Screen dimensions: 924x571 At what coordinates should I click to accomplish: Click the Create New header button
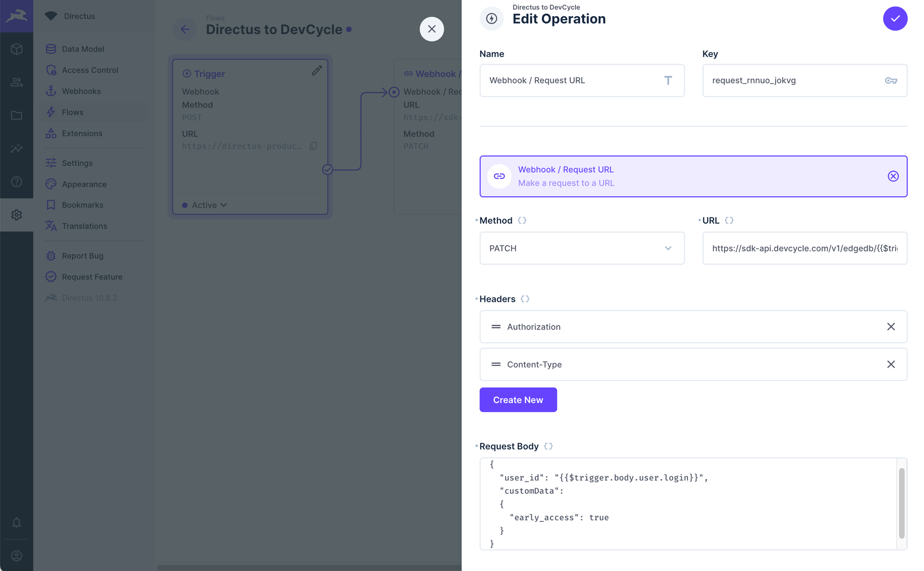(x=518, y=400)
